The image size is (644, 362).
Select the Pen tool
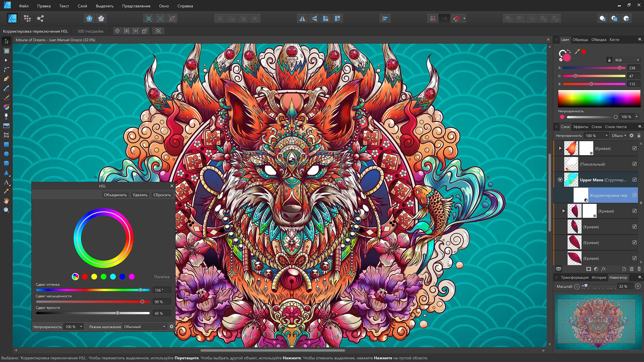(7, 79)
